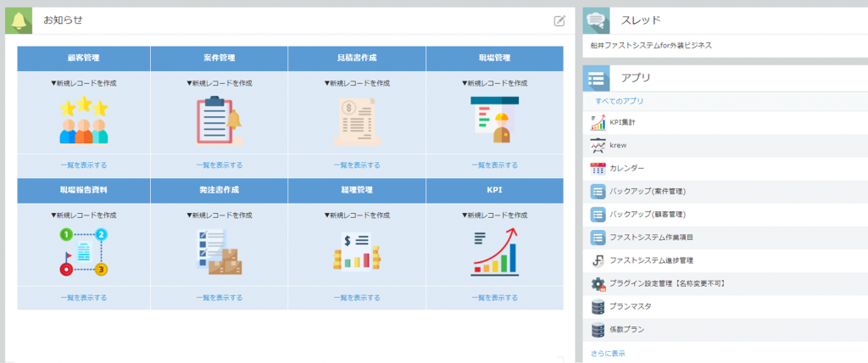Click the edit pencil icon in お知らせ header

(559, 20)
